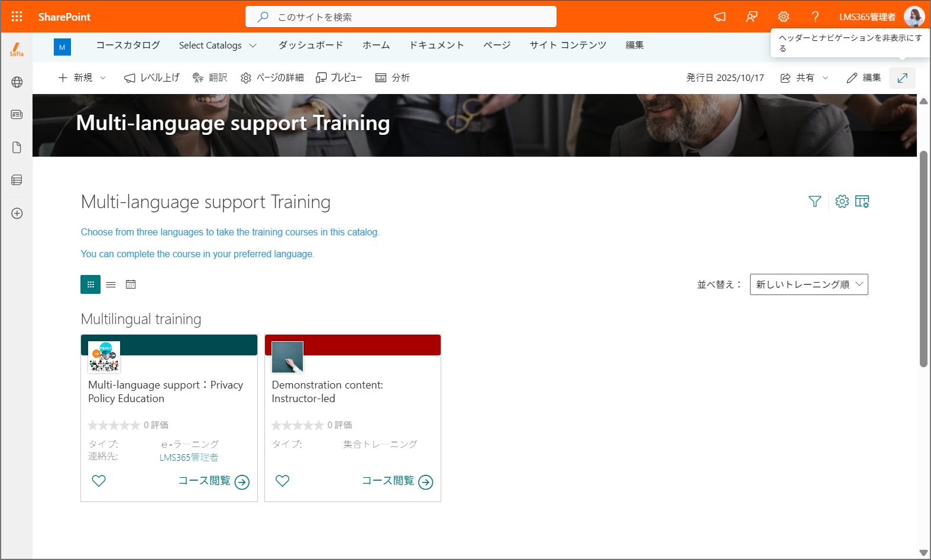Image resolution: width=931 pixels, height=560 pixels.
Task: Open the feedback person icon in header
Action: (x=752, y=17)
